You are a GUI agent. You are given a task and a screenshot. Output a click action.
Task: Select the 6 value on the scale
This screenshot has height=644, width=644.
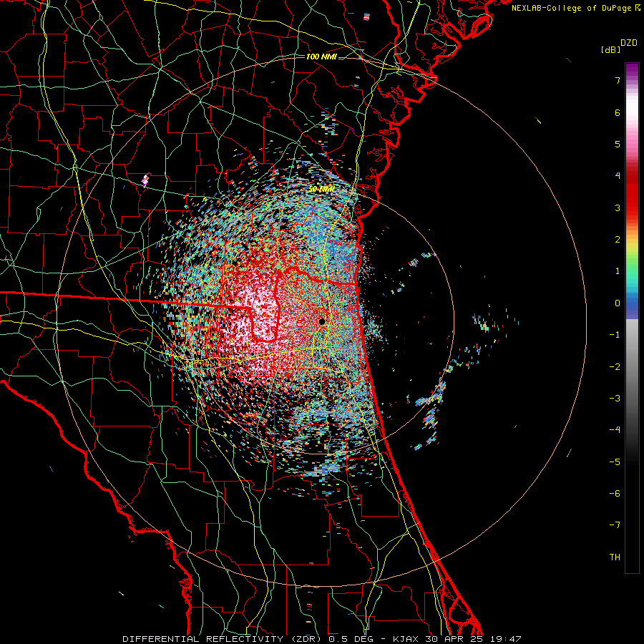(618, 112)
